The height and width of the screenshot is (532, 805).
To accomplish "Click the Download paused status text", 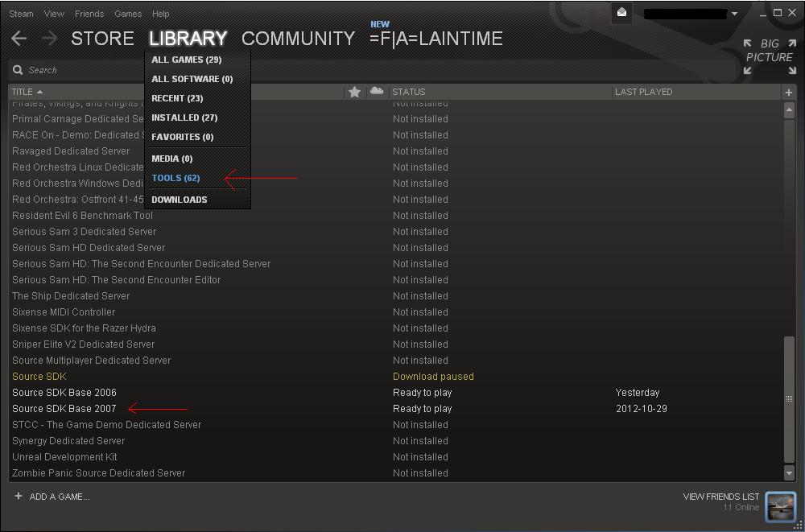I will coord(433,377).
